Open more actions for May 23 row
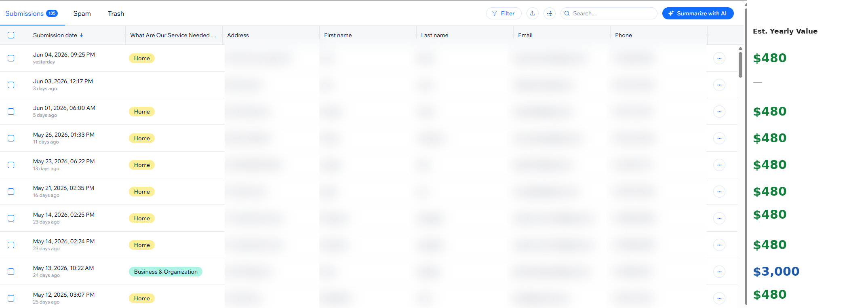The width and height of the screenshot is (868, 308). point(719,165)
